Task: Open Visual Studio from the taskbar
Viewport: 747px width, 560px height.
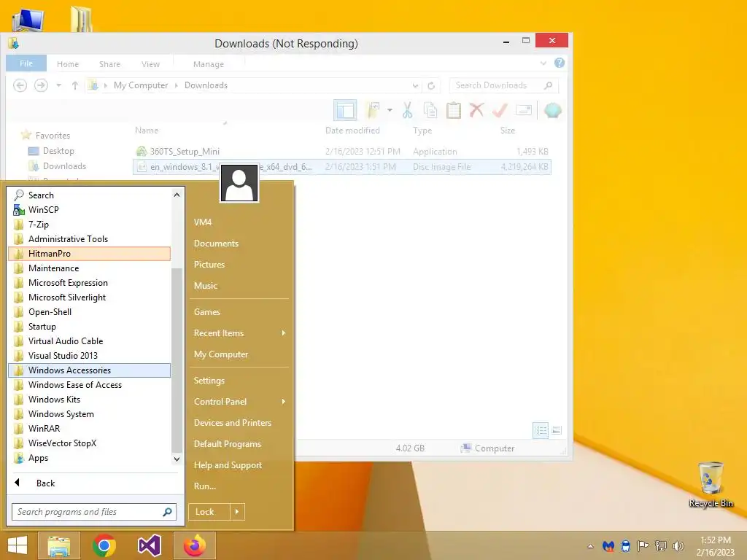Action: click(x=150, y=545)
